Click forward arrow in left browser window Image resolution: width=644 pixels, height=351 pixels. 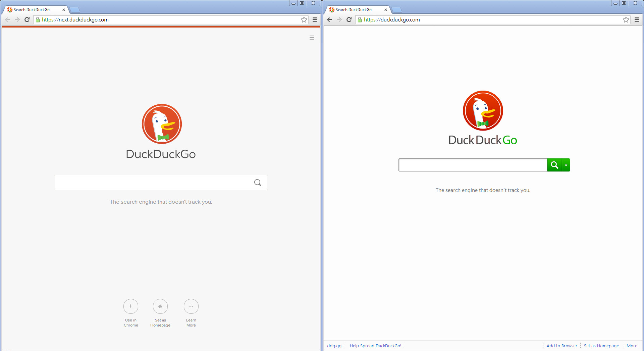(x=17, y=20)
